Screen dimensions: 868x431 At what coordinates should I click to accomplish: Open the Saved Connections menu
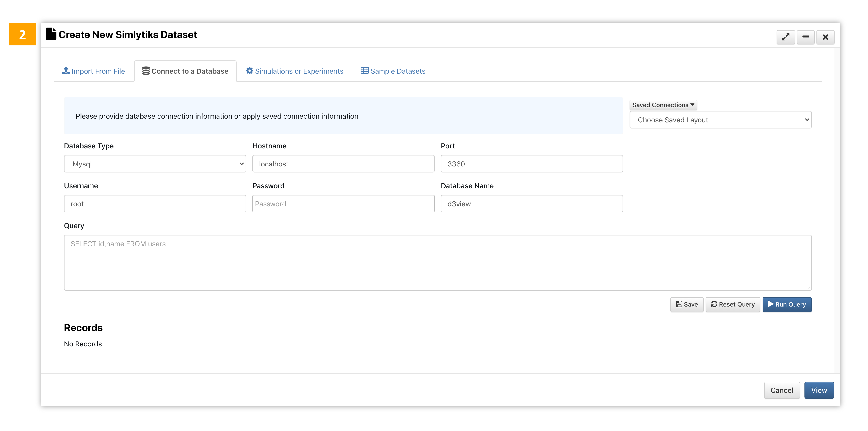coord(663,105)
